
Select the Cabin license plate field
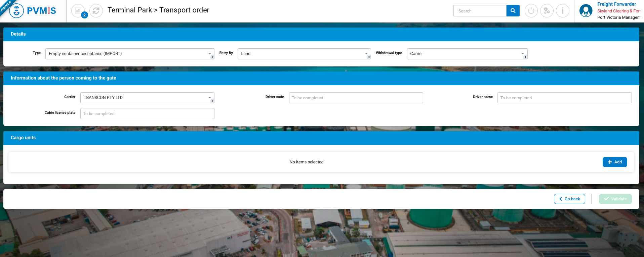coord(147,114)
